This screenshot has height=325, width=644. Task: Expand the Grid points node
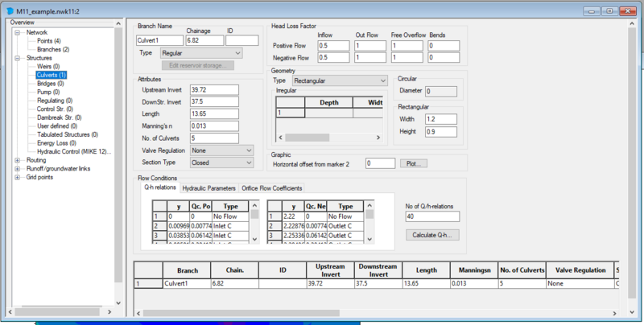[x=17, y=177]
